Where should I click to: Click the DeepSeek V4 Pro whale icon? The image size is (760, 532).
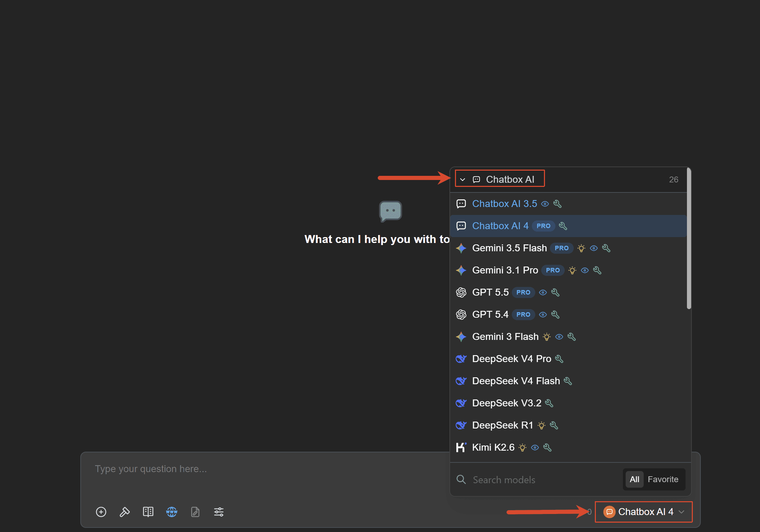(461, 359)
